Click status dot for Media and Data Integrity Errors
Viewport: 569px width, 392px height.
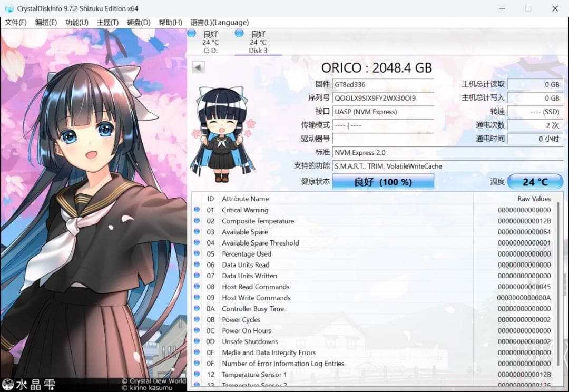pos(197,352)
